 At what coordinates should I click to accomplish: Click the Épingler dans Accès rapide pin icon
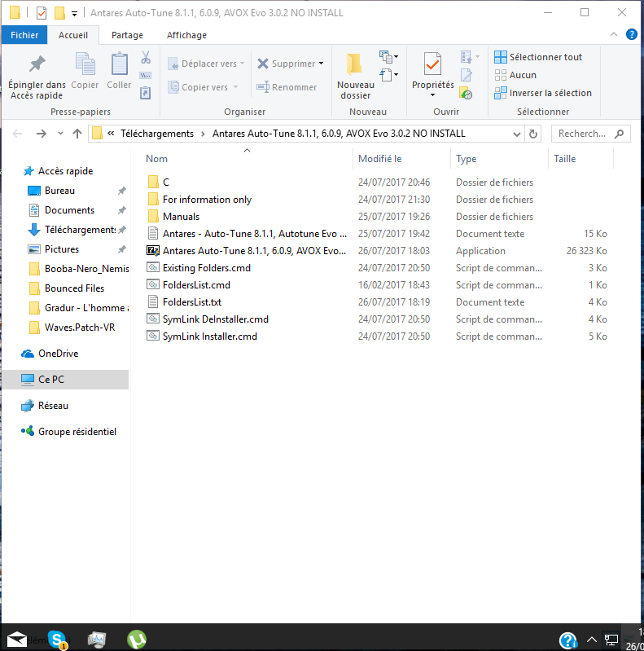pyautogui.click(x=37, y=64)
